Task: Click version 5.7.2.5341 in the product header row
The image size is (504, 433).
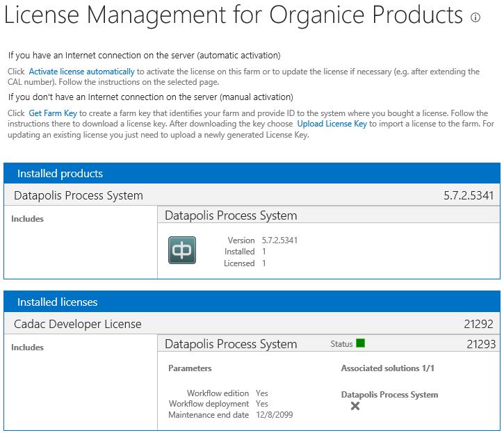Action: pyautogui.click(x=469, y=195)
